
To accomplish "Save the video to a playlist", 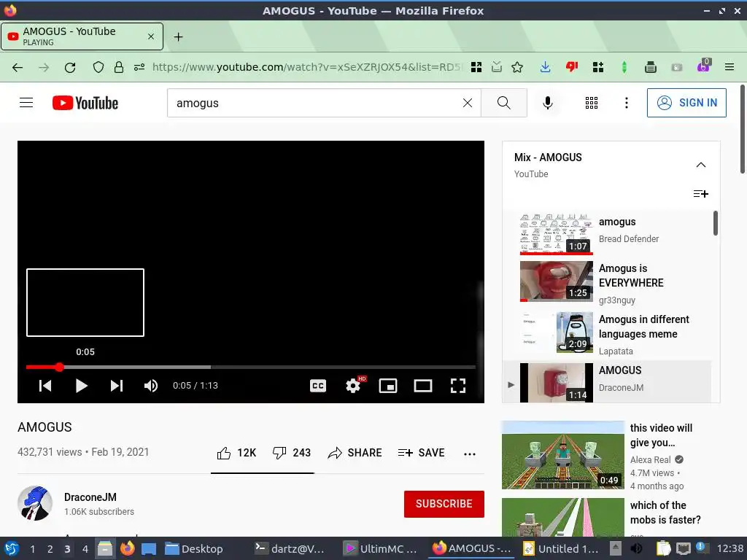I will click(x=421, y=453).
